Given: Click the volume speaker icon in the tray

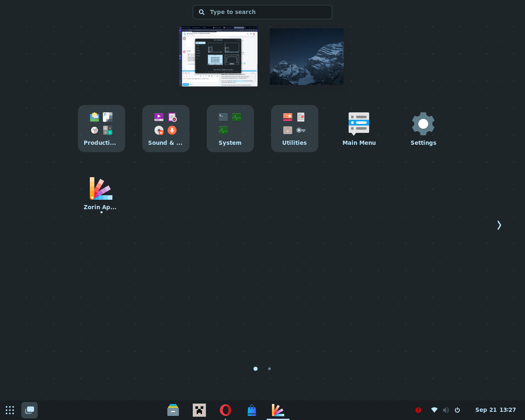Looking at the screenshot, I should click(x=446, y=410).
